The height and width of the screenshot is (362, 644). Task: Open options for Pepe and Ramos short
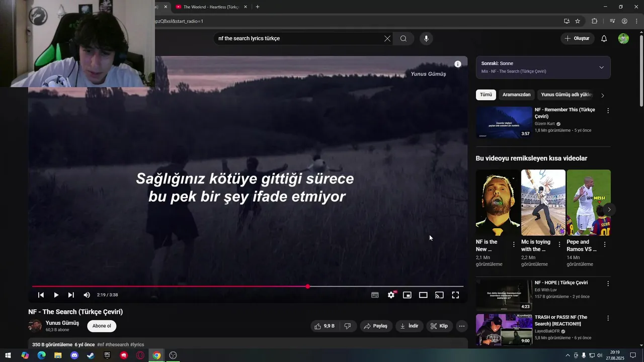[x=605, y=244]
